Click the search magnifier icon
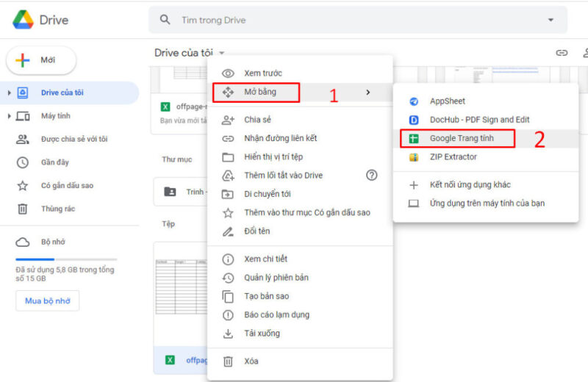 click(165, 20)
